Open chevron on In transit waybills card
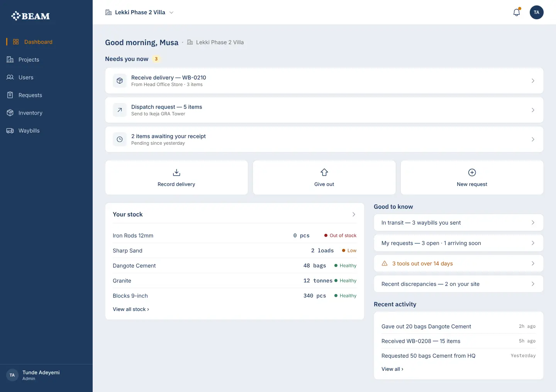This screenshot has width=556, height=392. pos(533,223)
